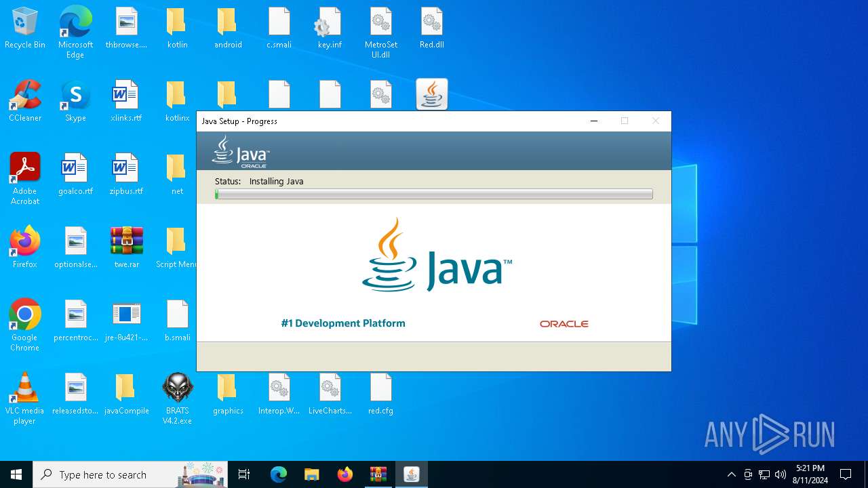
Task: Open the VLC media player shortcut
Action: click(x=25, y=399)
